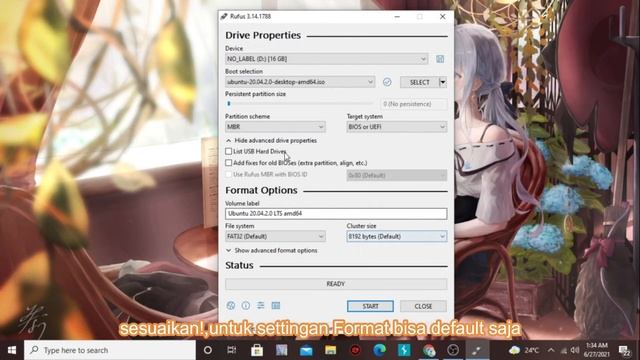Click the START button
The image size is (640, 360).
click(370, 306)
